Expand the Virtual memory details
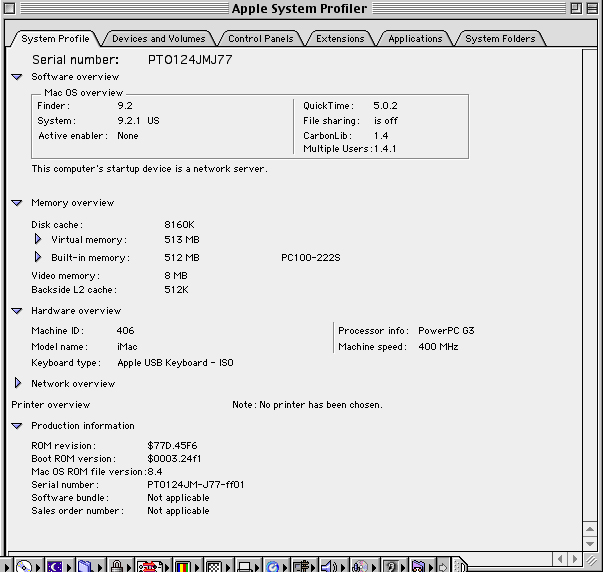 pos(38,239)
